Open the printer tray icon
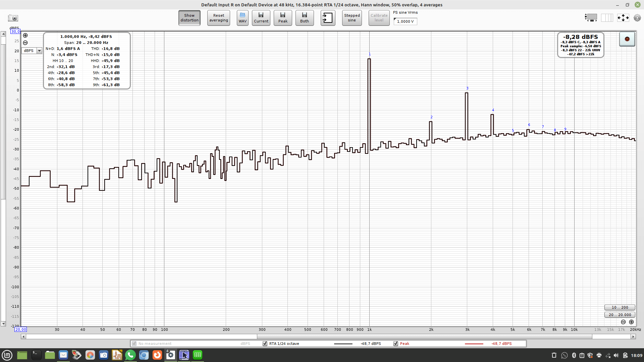Screen dimensions: 644x362 coord(599,355)
